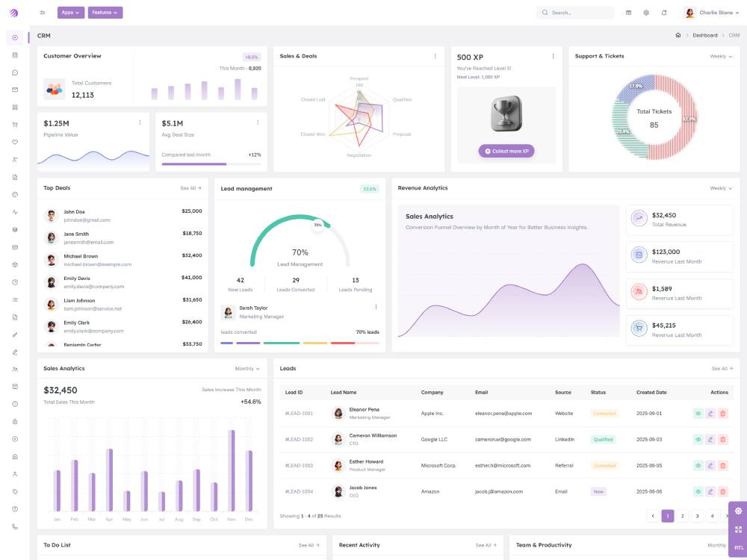747x560 pixels.
Task: Open the chat icon in left sidebar
Action: coord(15,72)
